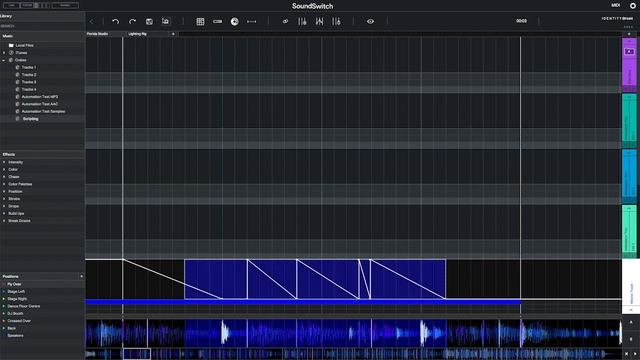Click the first mixer sliders icon
640x360 pixels.
tap(302, 21)
